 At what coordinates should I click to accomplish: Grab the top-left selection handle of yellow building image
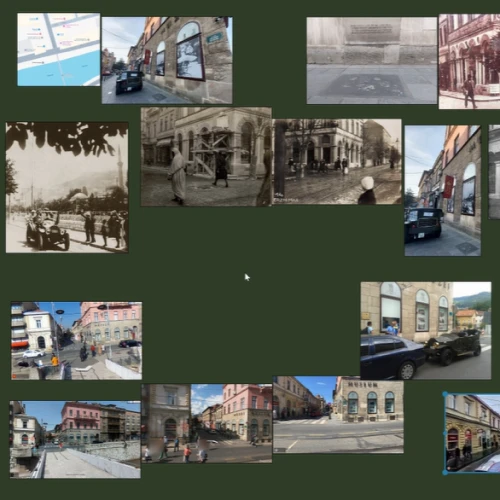click(445, 394)
